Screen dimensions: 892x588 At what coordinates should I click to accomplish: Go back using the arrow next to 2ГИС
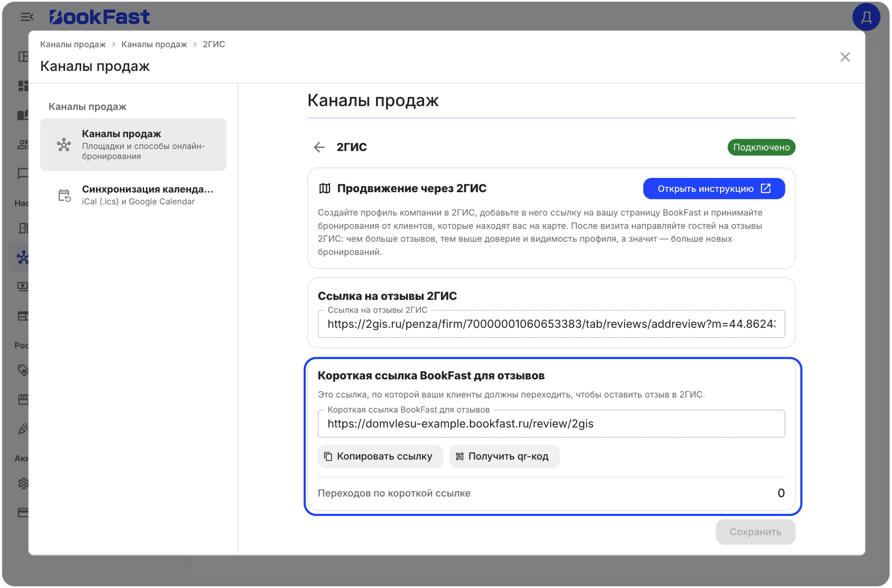319,147
